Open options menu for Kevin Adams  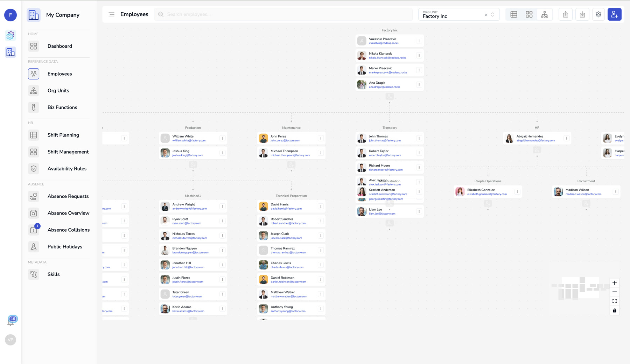coord(222,309)
